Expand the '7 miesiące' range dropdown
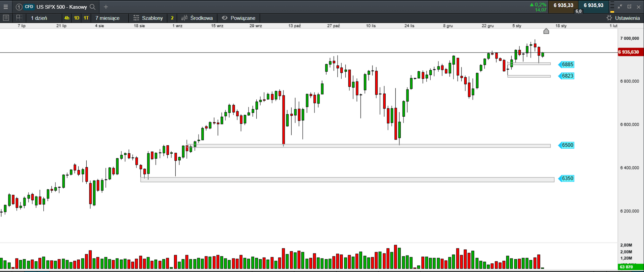The width and height of the screenshot is (644, 272). point(108,18)
